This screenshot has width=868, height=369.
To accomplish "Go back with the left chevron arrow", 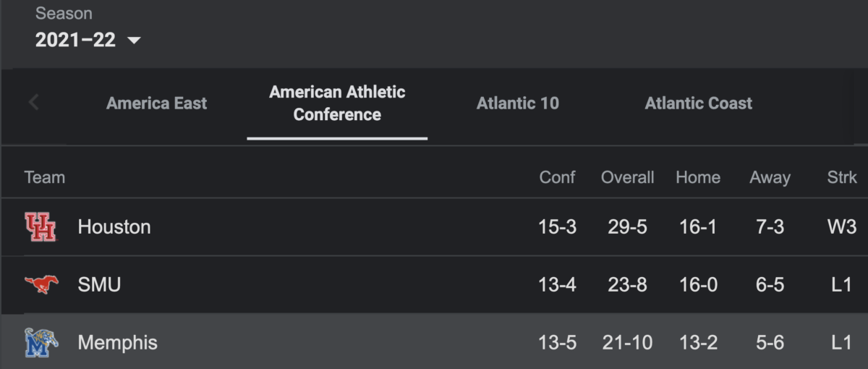I will 33,103.
